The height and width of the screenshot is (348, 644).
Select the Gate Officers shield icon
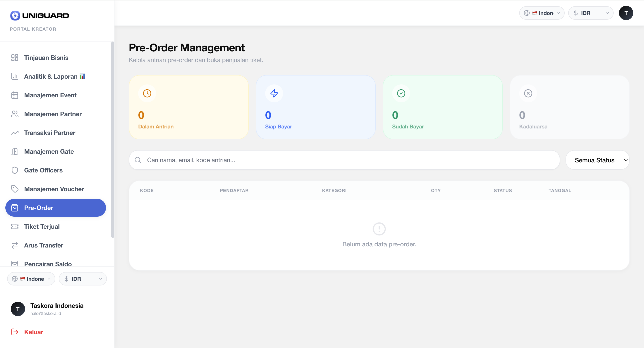point(15,170)
